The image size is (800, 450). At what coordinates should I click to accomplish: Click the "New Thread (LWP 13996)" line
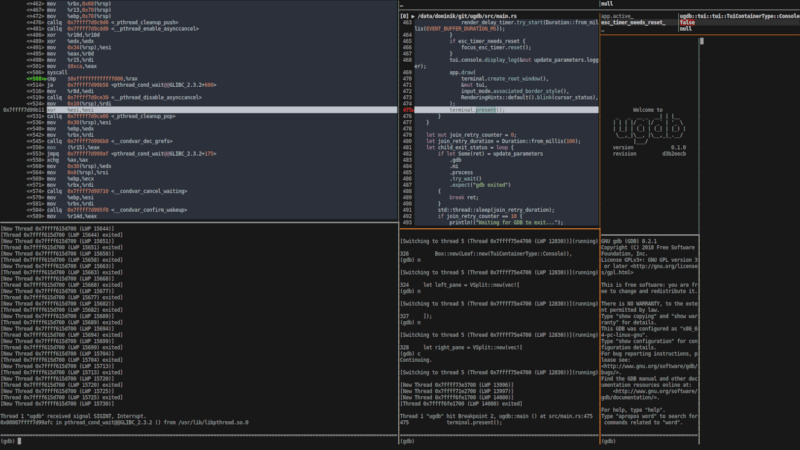pyautogui.click(x=457, y=385)
